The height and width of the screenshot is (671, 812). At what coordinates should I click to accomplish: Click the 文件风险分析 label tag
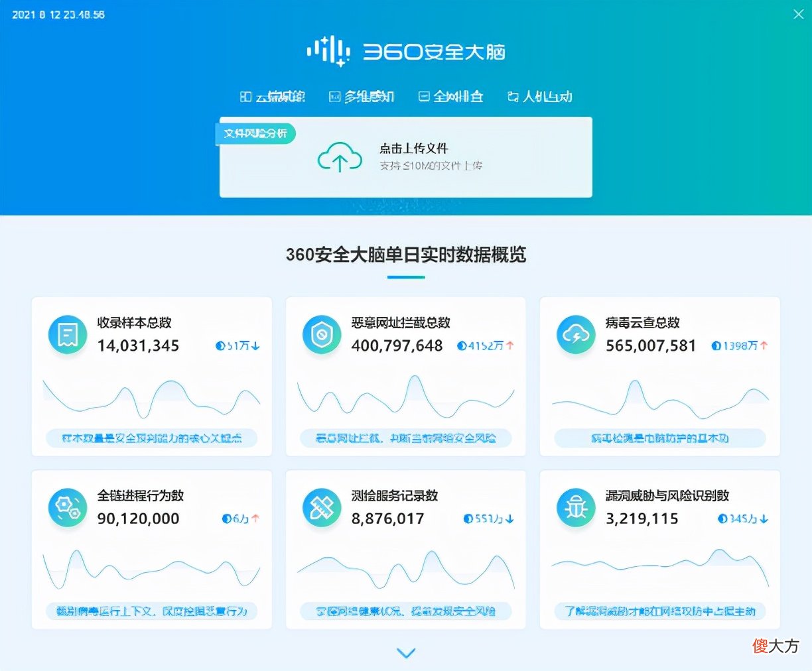[x=255, y=133]
